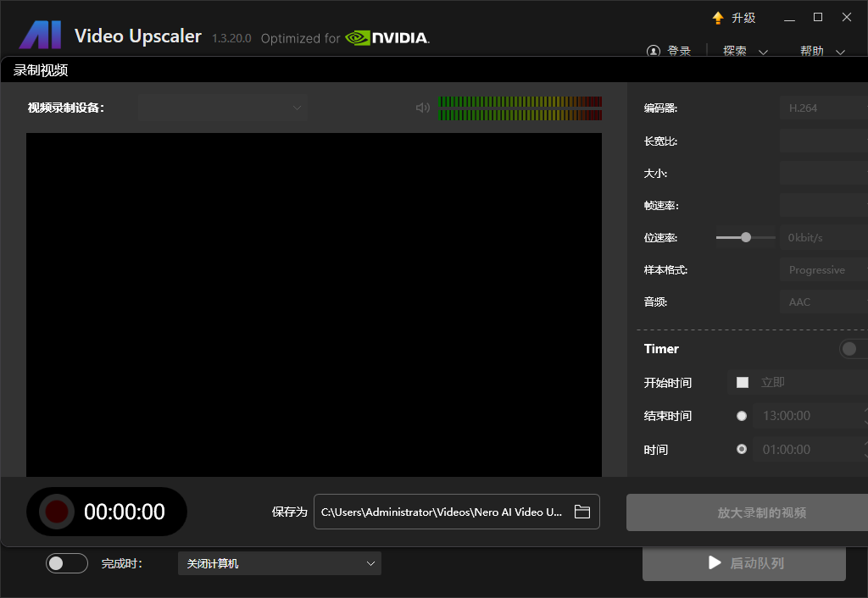Browse save folder with the folder icon
Viewport: 868px width, 598px height.
click(581, 512)
